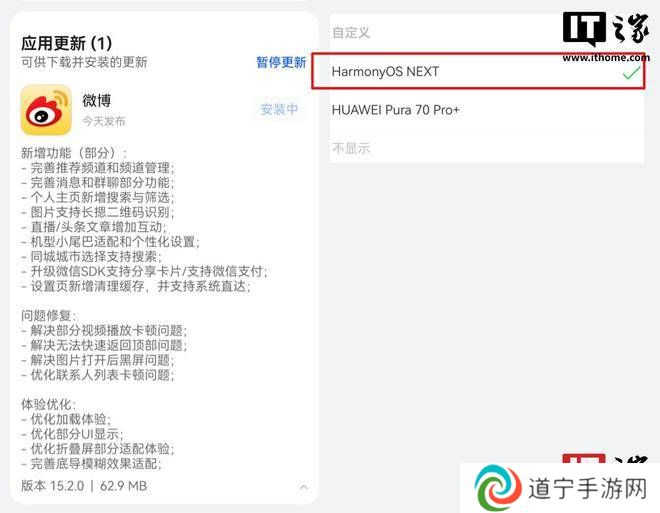Screen dimensions: 660x513
Task: Click the 今天发布 release date label
Action: coord(104,121)
